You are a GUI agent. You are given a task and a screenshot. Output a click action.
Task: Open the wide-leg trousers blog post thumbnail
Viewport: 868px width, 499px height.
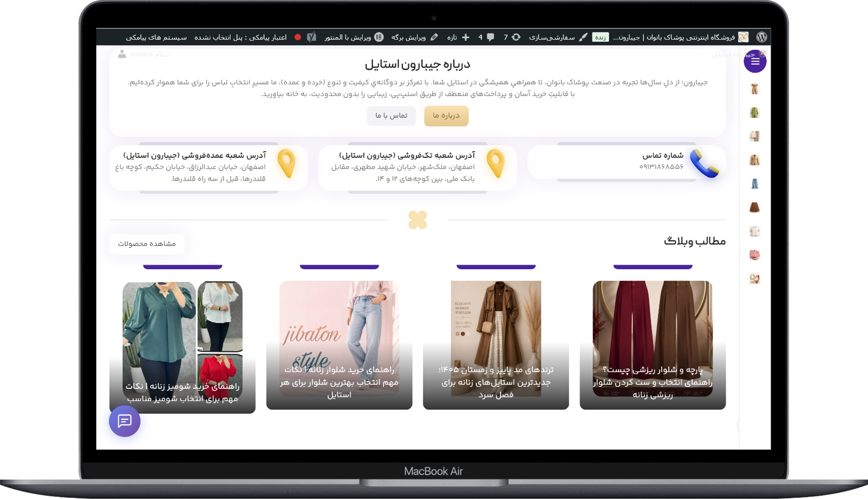[x=652, y=338]
